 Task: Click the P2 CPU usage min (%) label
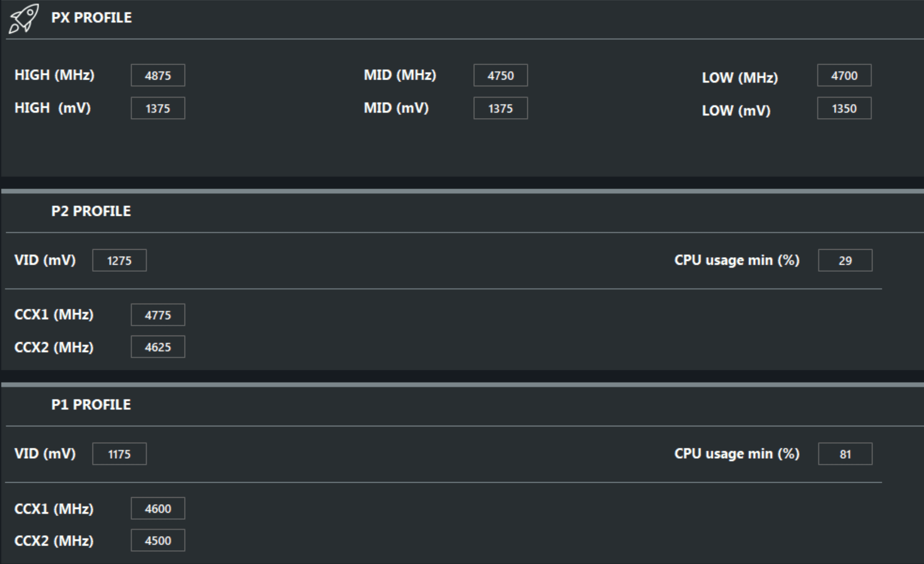737,260
